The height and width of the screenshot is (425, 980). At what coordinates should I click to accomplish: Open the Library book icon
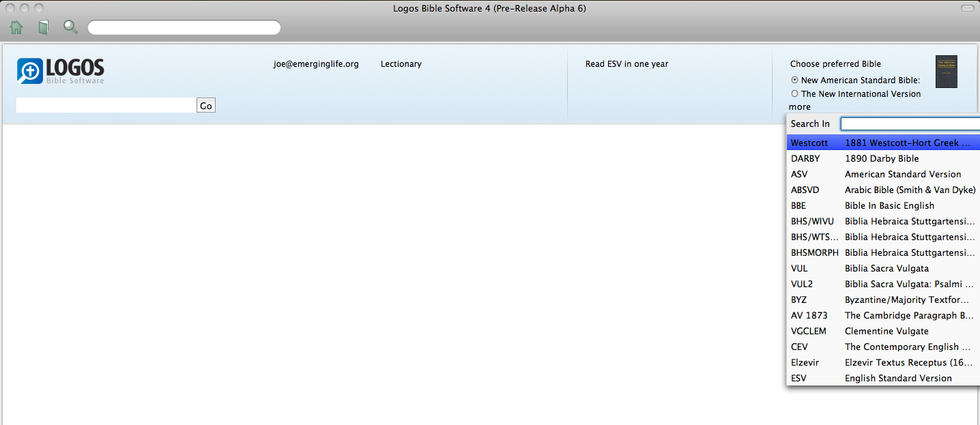click(x=44, y=27)
